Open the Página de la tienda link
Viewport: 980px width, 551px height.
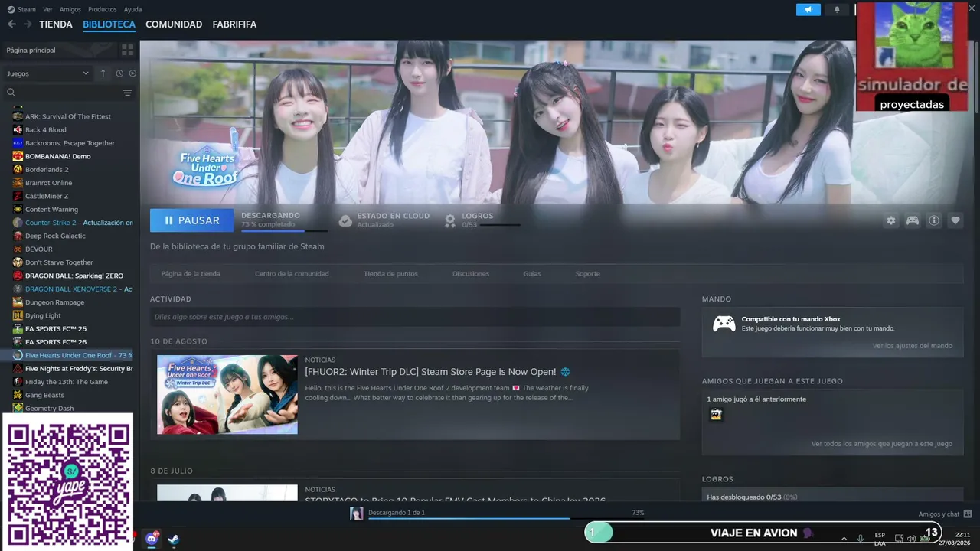click(191, 274)
